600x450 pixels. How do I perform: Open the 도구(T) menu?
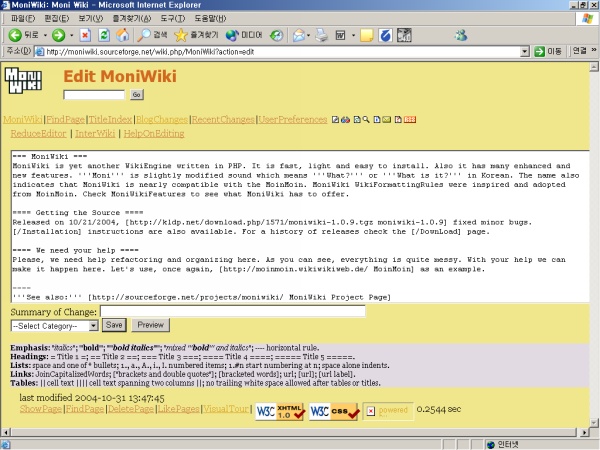(x=173, y=18)
